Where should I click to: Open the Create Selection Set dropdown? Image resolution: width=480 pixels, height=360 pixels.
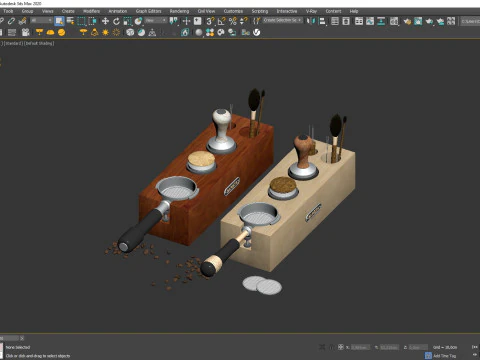coord(283,20)
